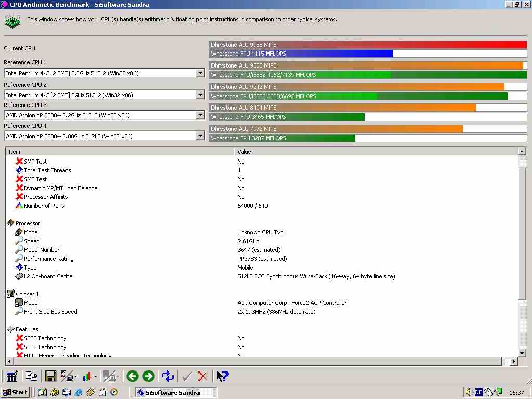The image size is (532, 399).
Task: Click the Value column header
Action: coord(376,151)
